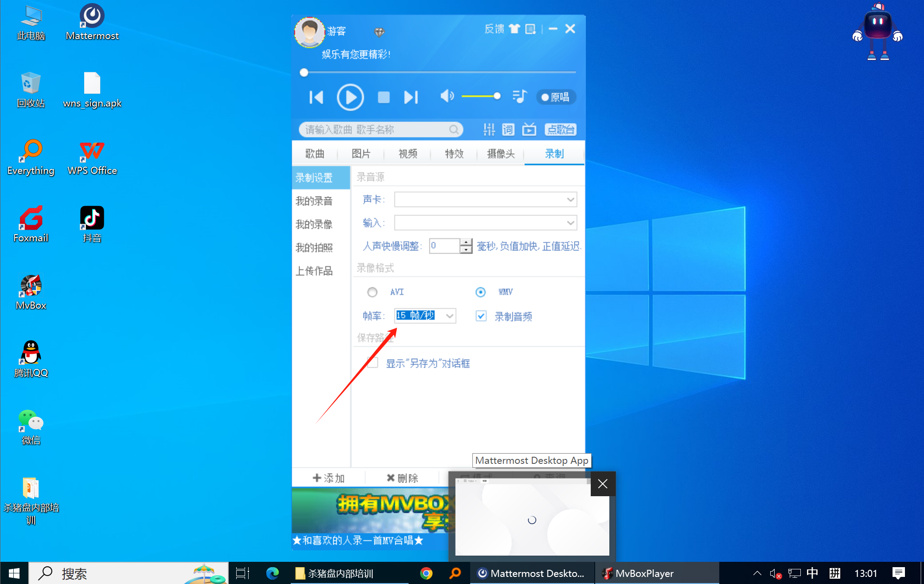Mute audio with the speaker icon
Viewport: 924px width, 584px height.
pos(447,96)
